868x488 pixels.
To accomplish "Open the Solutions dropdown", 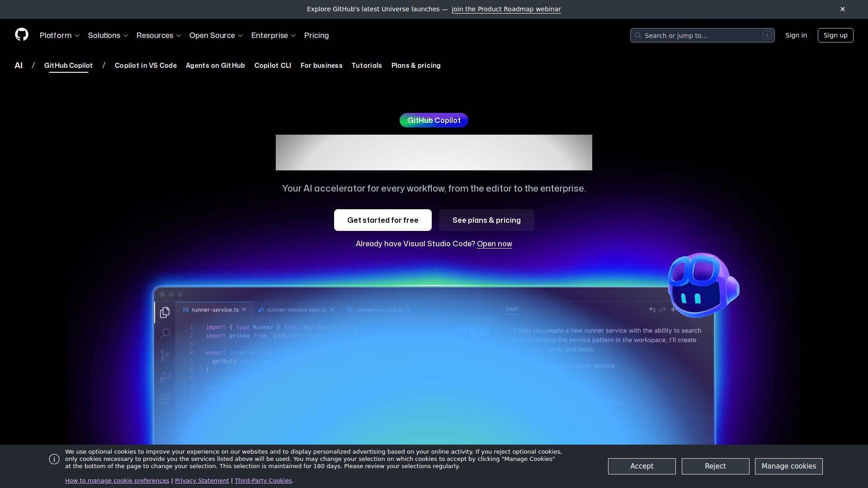I will point(108,35).
